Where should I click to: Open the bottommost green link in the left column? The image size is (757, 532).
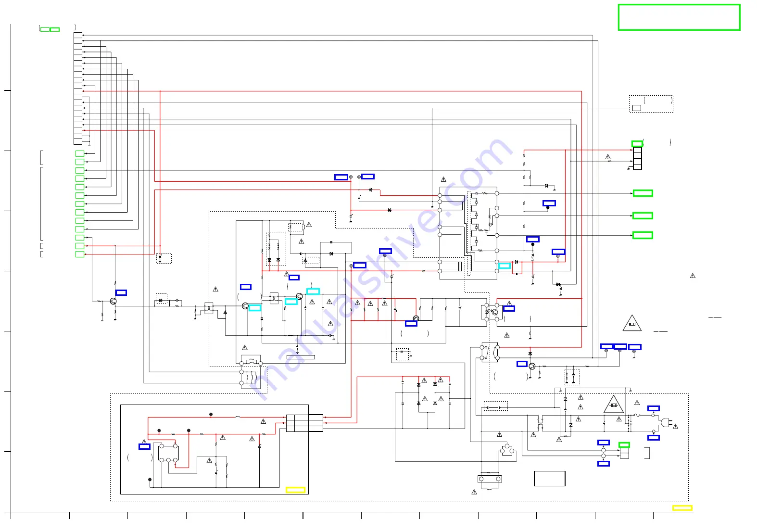(x=80, y=254)
